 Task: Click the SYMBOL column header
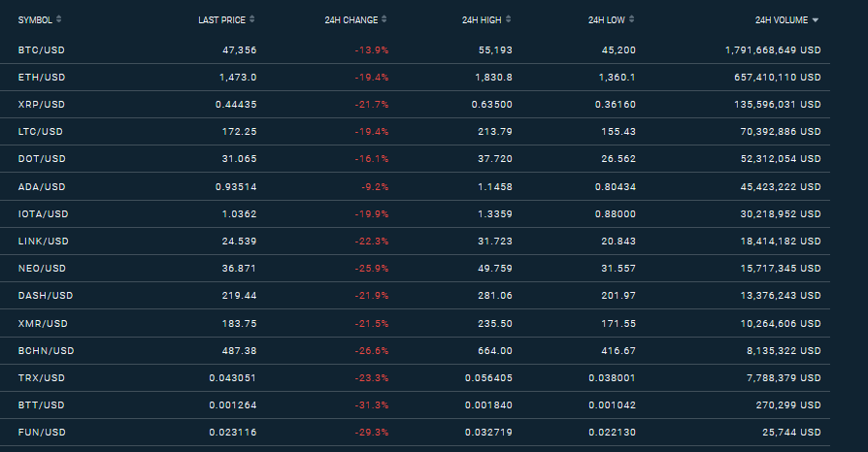[35, 20]
